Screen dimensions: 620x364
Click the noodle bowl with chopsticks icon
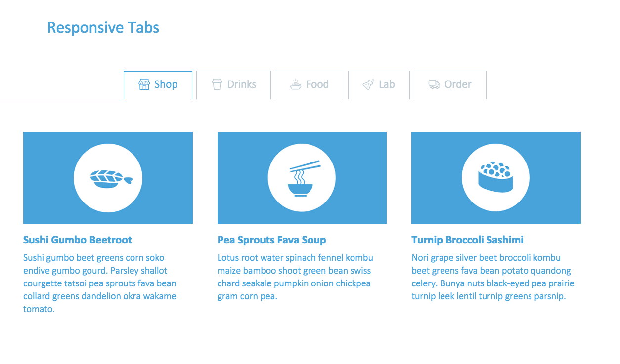coord(302,178)
